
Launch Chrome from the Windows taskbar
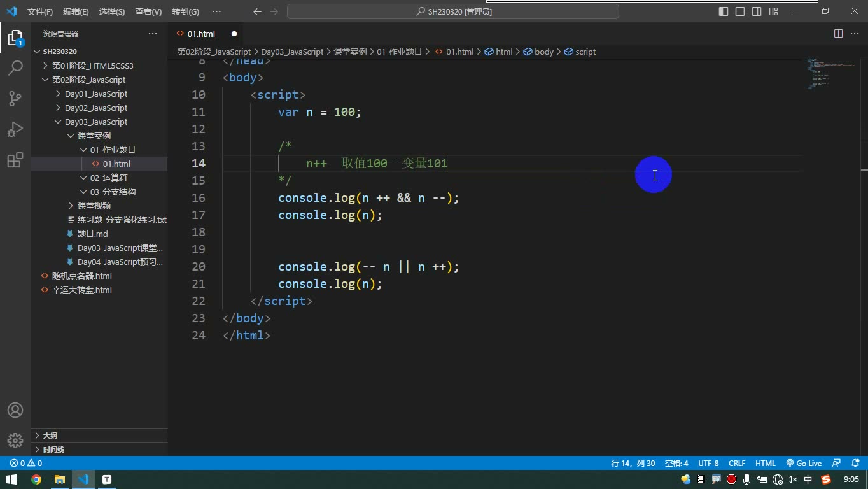point(36,479)
